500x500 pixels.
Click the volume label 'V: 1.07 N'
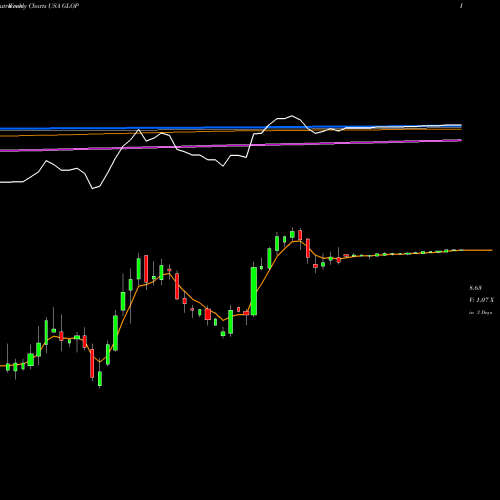481,300
